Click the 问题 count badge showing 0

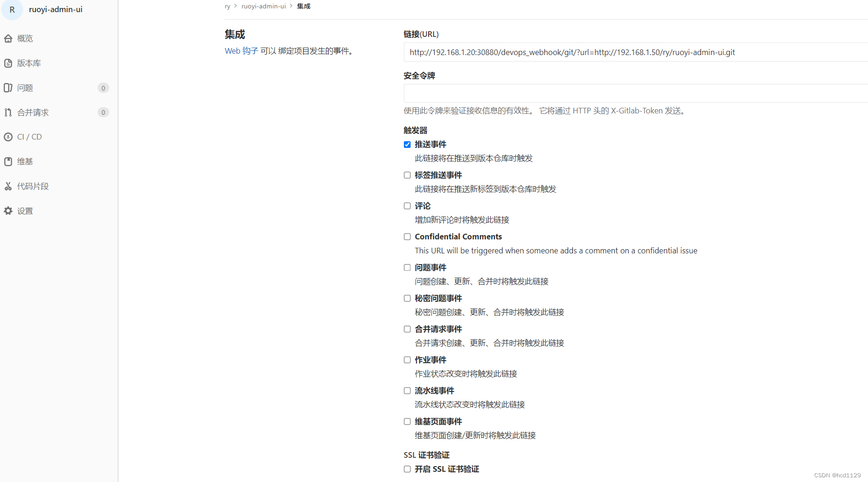(x=103, y=88)
